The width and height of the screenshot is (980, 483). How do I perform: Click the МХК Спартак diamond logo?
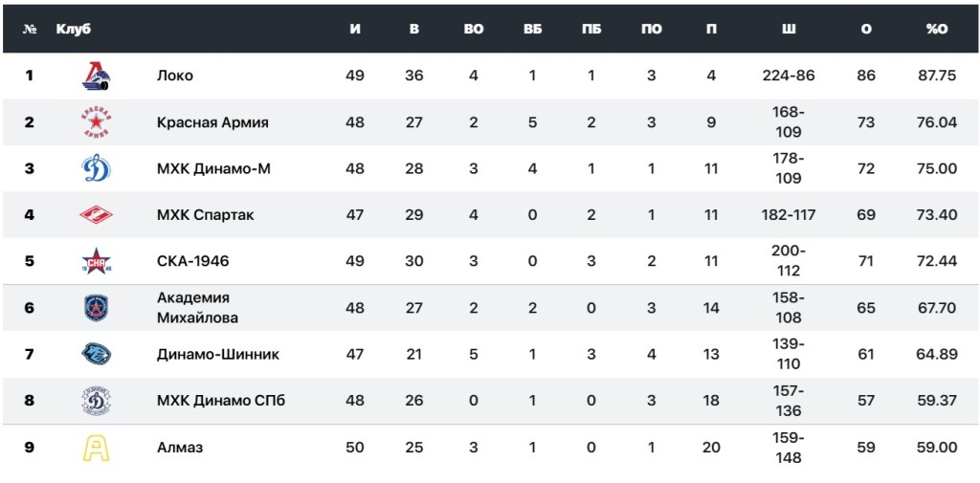tap(97, 215)
